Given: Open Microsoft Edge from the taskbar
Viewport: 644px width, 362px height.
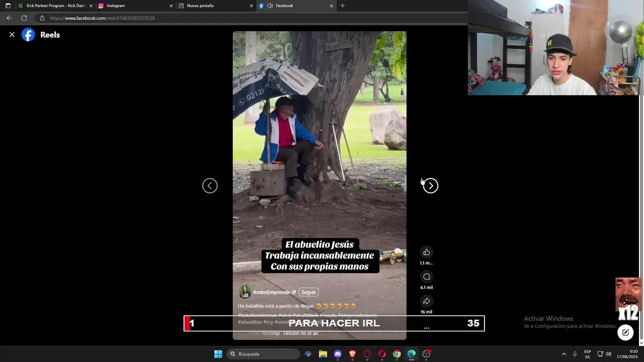Looking at the screenshot, I should coord(412,354).
